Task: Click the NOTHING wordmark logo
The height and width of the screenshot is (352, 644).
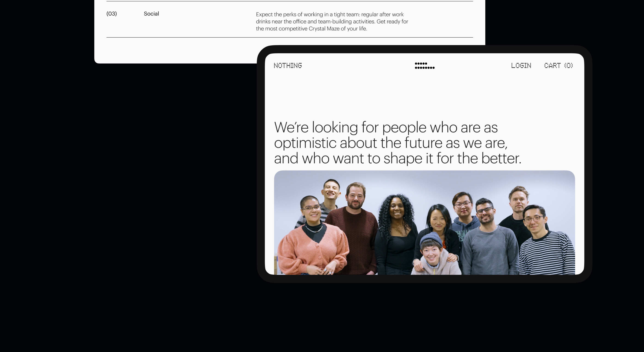Action: 288,66
